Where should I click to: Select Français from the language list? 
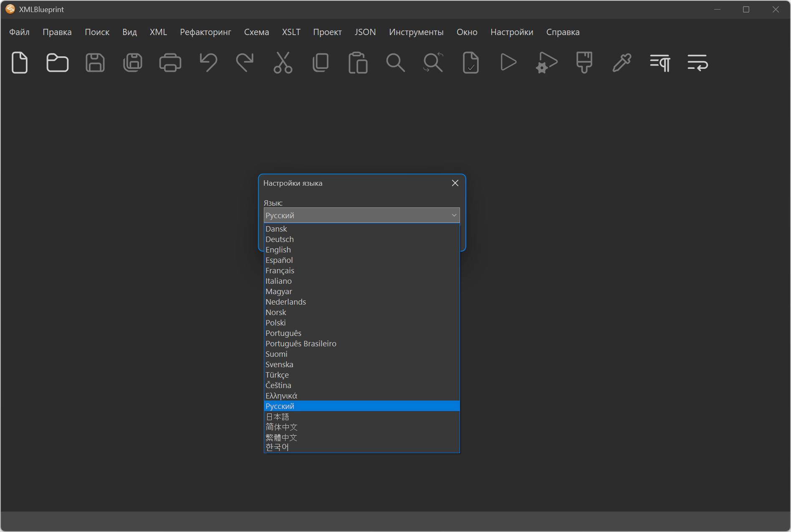click(x=361, y=270)
